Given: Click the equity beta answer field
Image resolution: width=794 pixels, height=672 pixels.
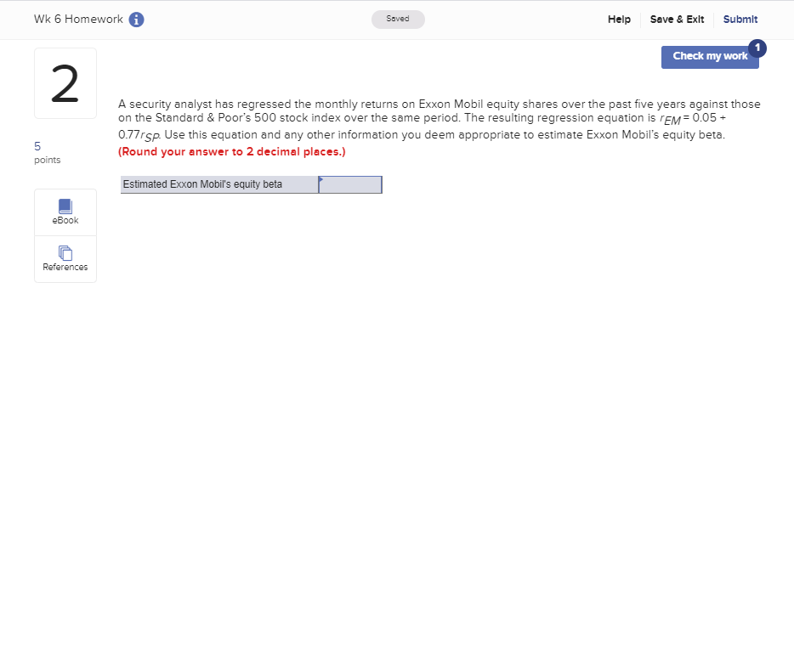Looking at the screenshot, I should pyautogui.click(x=350, y=184).
